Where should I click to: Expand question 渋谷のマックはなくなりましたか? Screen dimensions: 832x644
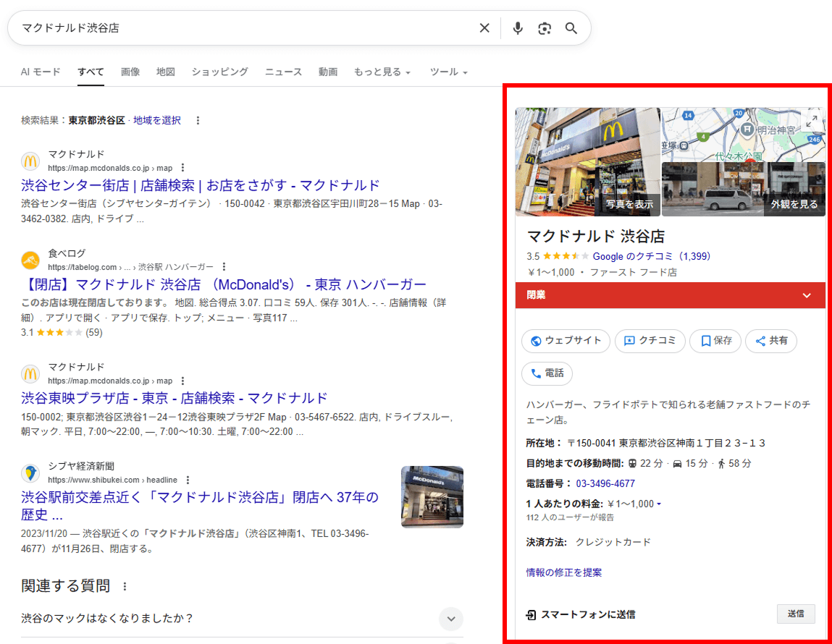coord(450,619)
